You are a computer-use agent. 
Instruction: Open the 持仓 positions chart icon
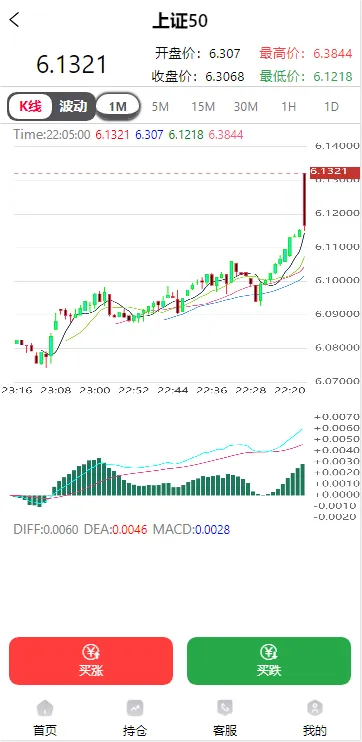click(x=135, y=708)
